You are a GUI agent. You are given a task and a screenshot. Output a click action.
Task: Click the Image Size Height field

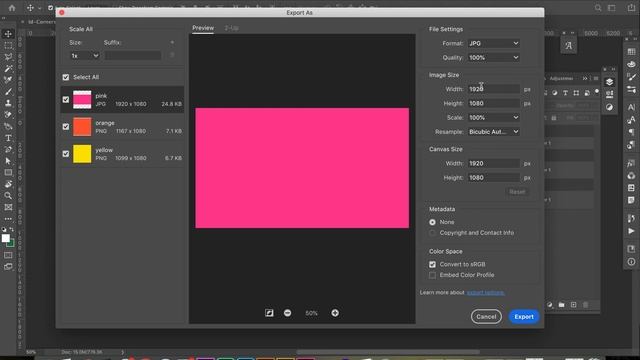pyautogui.click(x=493, y=103)
